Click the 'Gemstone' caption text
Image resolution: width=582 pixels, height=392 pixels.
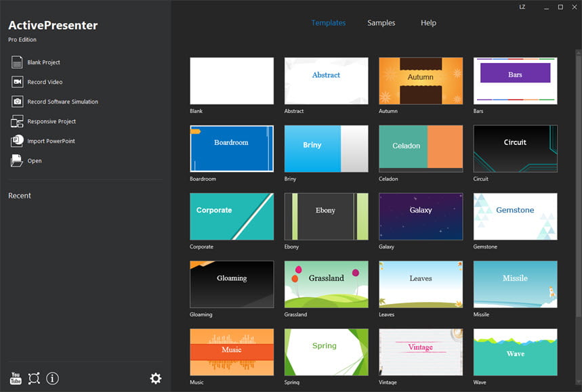(485, 246)
